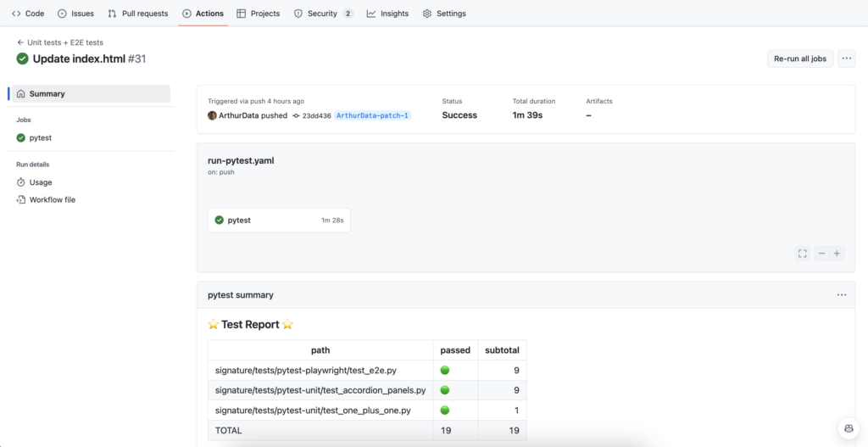Screen dimensions: 868x447
Task: Open the Code tab
Action: click(x=28, y=14)
